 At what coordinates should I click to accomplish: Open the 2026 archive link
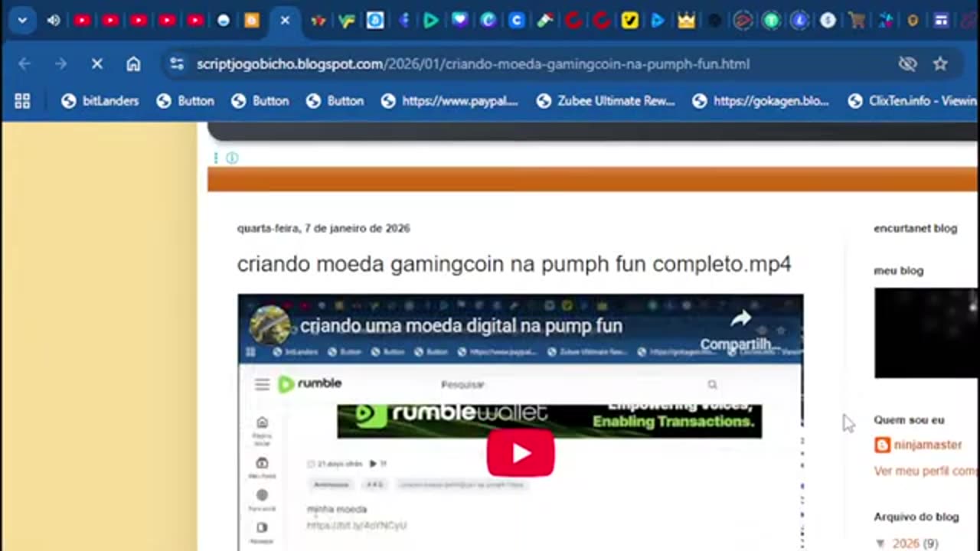coord(905,543)
